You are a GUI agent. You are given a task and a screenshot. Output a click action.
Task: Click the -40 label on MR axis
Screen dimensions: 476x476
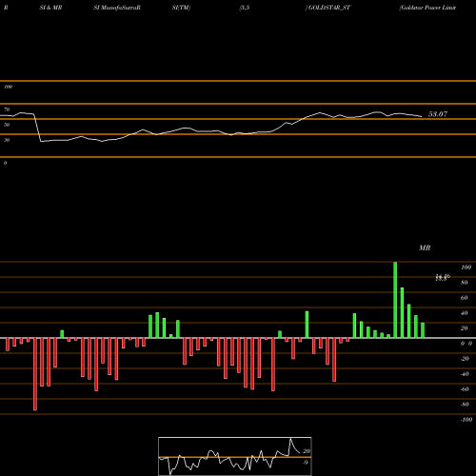465,374
